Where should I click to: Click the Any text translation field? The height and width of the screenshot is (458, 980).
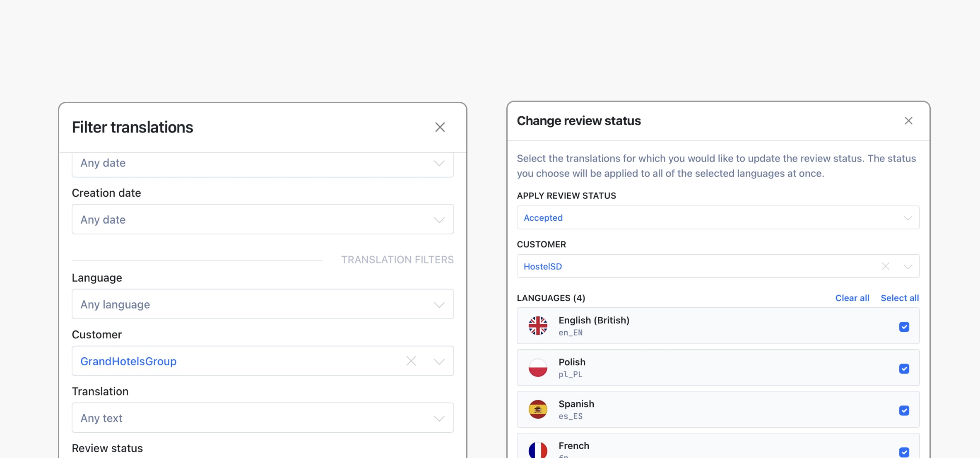pyautogui.click(x=262, y=418)
